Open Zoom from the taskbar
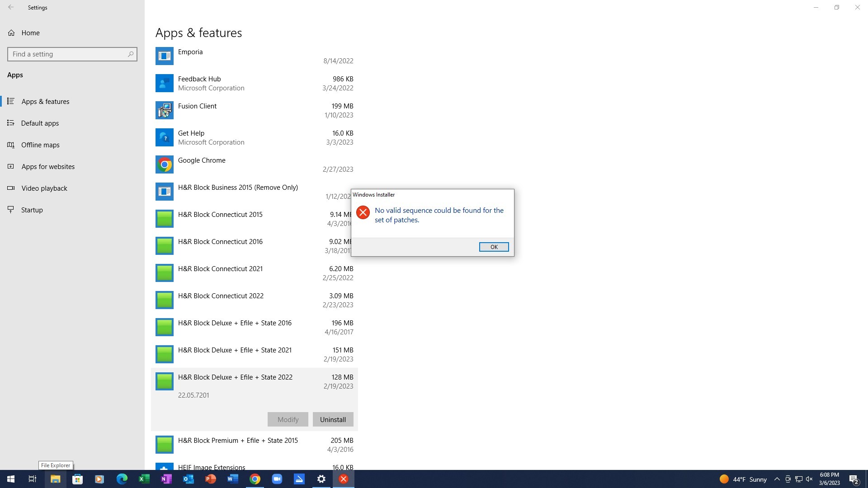The image size is (868, 488). (x=277, y=479)
